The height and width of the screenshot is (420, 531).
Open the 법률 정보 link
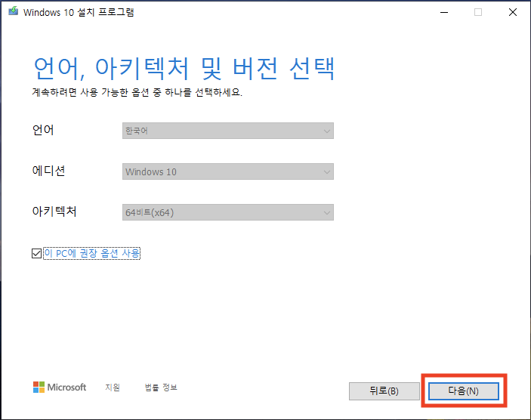tap(161, 388)
